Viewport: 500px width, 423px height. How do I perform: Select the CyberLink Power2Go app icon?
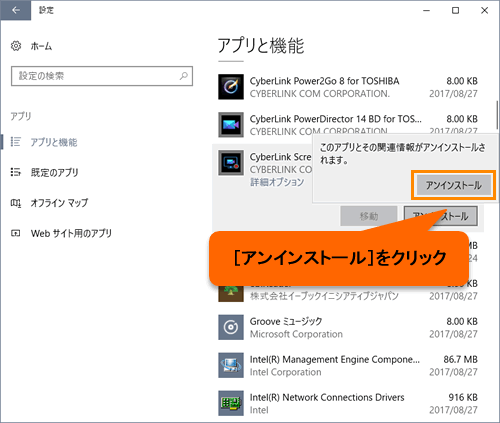[231, 87]
